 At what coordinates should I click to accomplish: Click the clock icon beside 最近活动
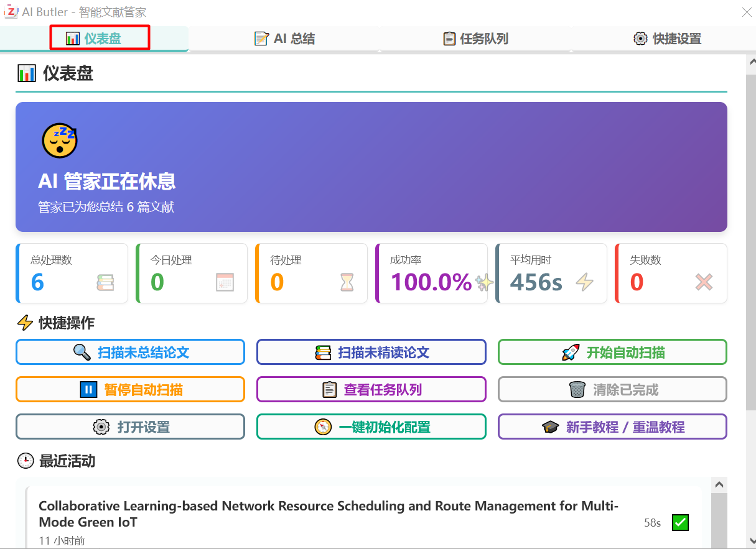[25, 461]
